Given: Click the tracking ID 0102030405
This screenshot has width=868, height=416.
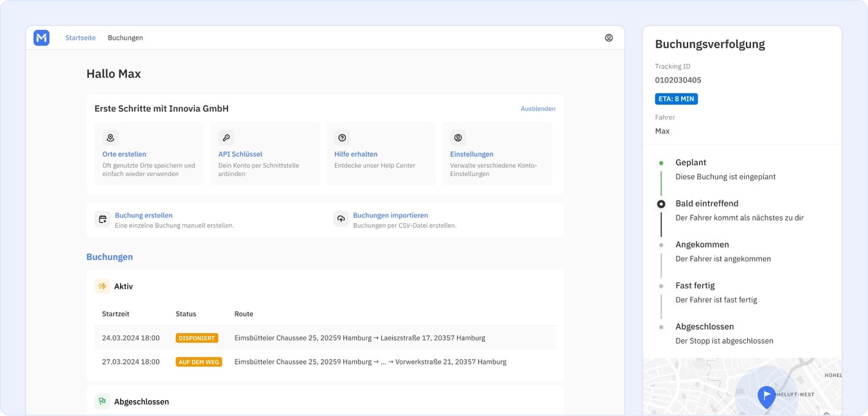Looking at the screenshot, I should point(678,80).
